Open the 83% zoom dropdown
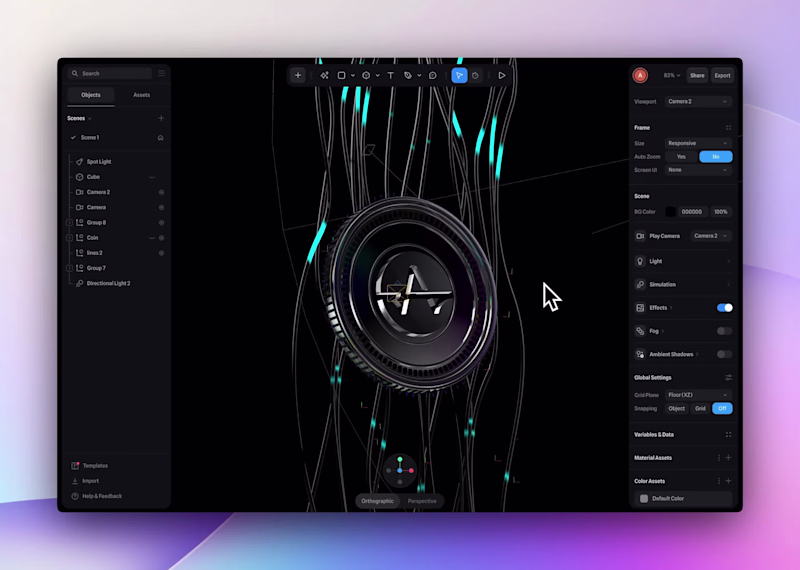This screenshot has height=570, width=800. tap(672, 76)
